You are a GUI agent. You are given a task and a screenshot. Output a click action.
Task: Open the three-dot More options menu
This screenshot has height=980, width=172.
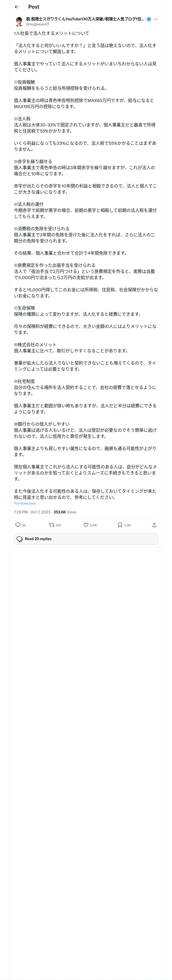point(156,19)
